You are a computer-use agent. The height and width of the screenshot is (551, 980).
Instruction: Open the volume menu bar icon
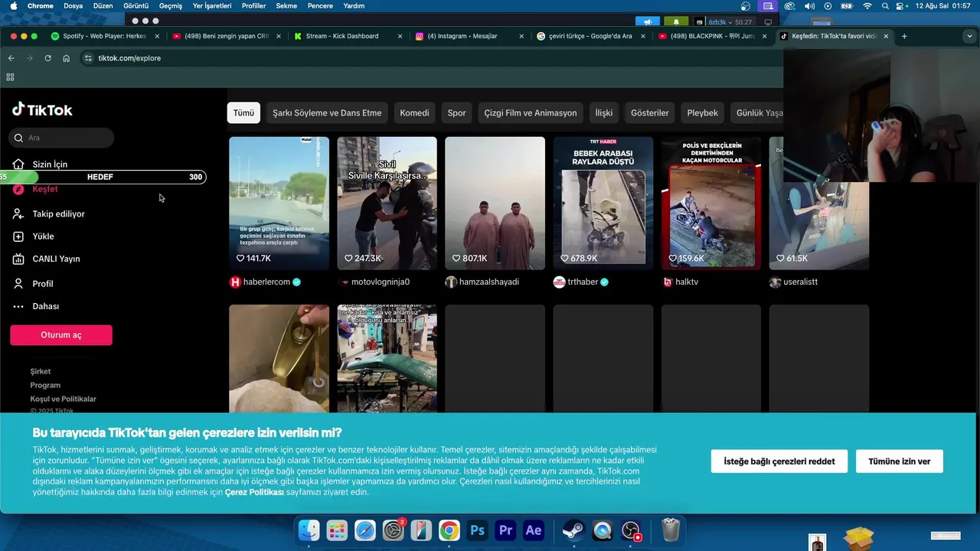point(809,6)
